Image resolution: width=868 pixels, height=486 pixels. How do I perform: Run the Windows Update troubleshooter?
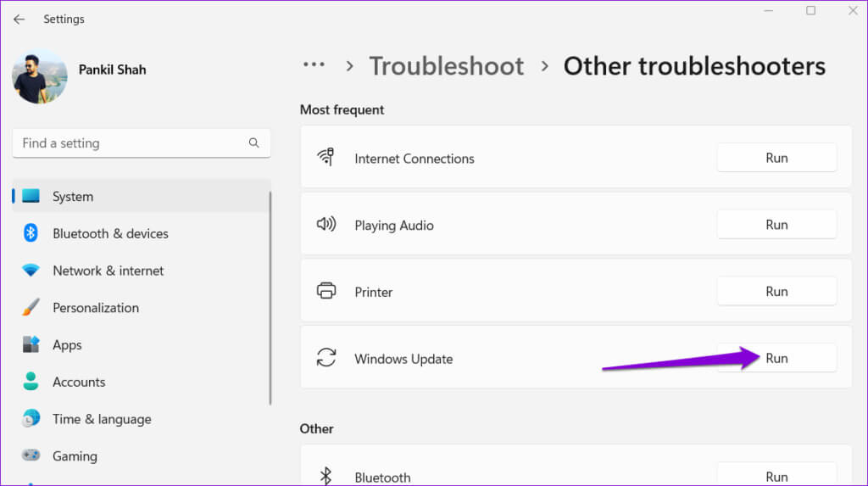(776, 358)
